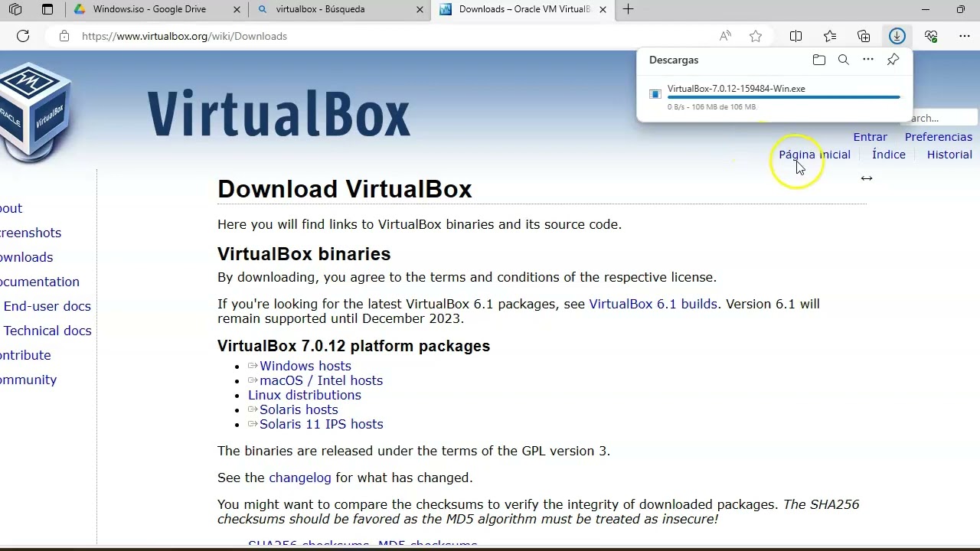980x551 pixels.
Task: Open Read aloud icon in address bar
Action: (x=725, y=36)
